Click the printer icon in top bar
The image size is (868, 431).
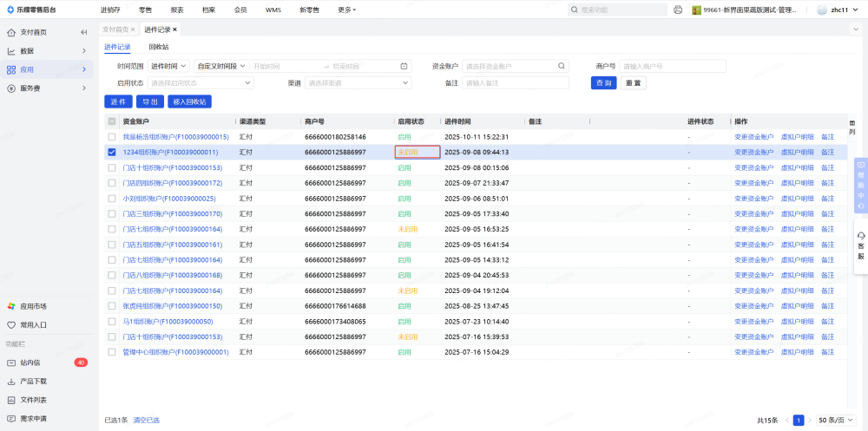pyautogui.click(x=678, y=10)
